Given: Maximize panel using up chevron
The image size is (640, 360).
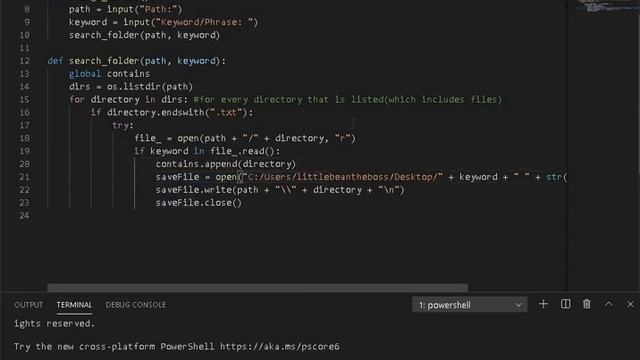Looking at the screenshot, I should 609,304.
